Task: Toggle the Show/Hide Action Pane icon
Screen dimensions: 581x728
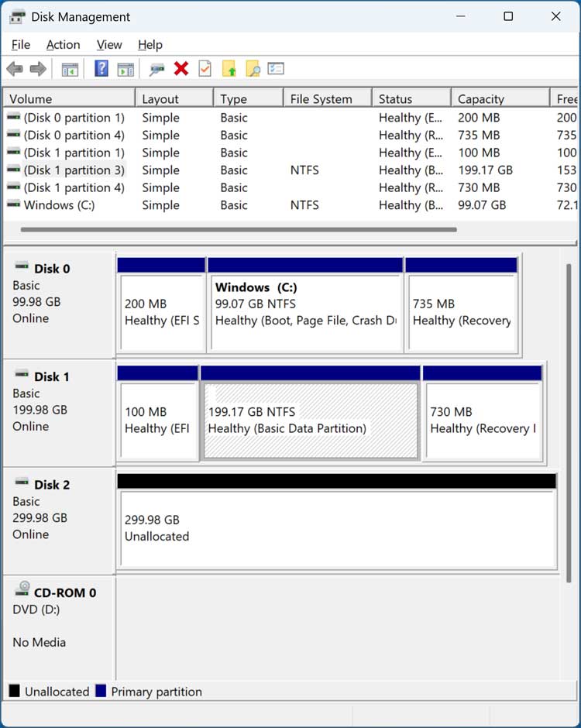Action: pyautogui.click(x=125, y=69)
